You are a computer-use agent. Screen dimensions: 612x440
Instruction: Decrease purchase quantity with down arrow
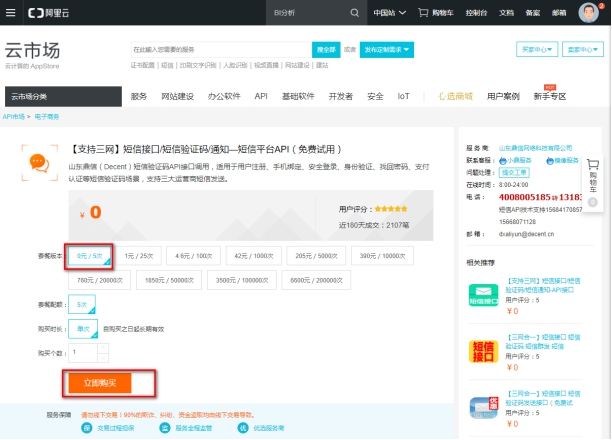click(x=103, y=358)
